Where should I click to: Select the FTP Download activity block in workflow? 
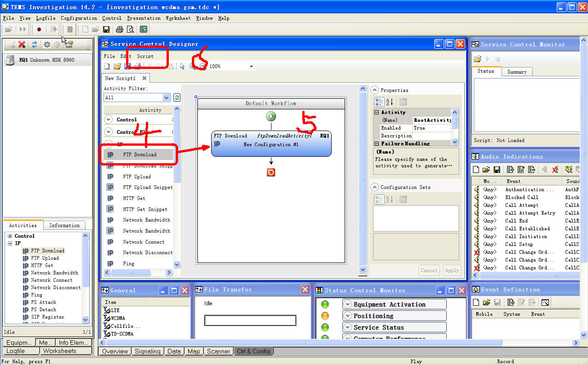271,144
